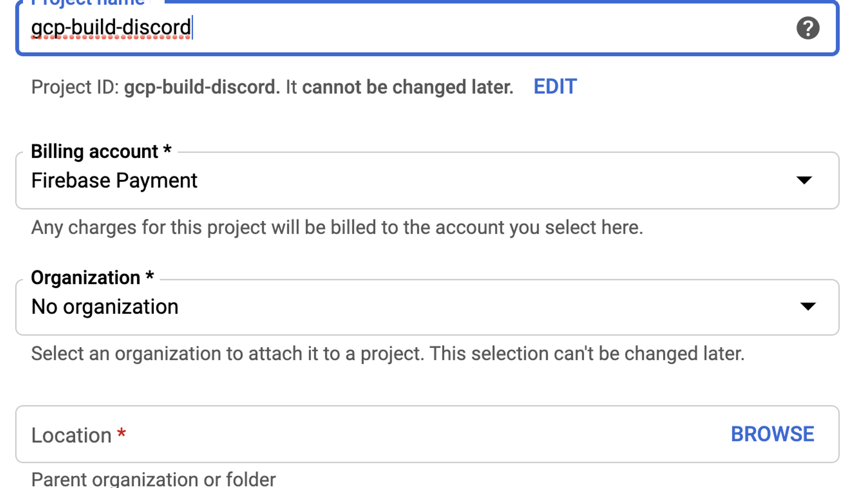
Task: Click the 'Parent organization or folder' helper text
Action: tap(153, 479)
